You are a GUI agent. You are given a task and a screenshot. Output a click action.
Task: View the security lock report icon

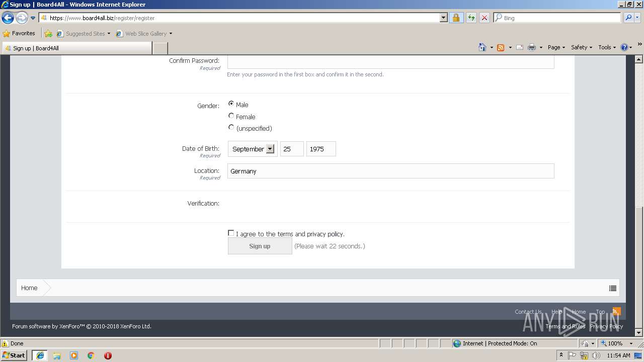tap(456, 18)
